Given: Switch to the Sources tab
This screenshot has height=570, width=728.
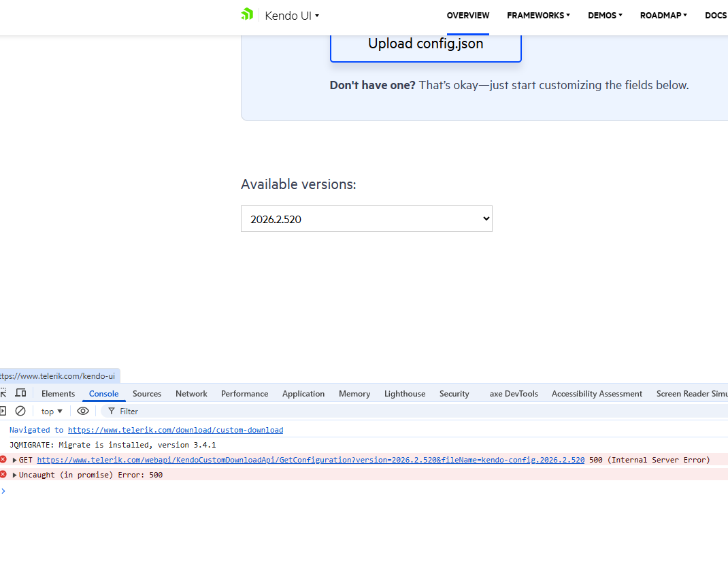Looking at the screenshot, I should click(x=147, y=394).
